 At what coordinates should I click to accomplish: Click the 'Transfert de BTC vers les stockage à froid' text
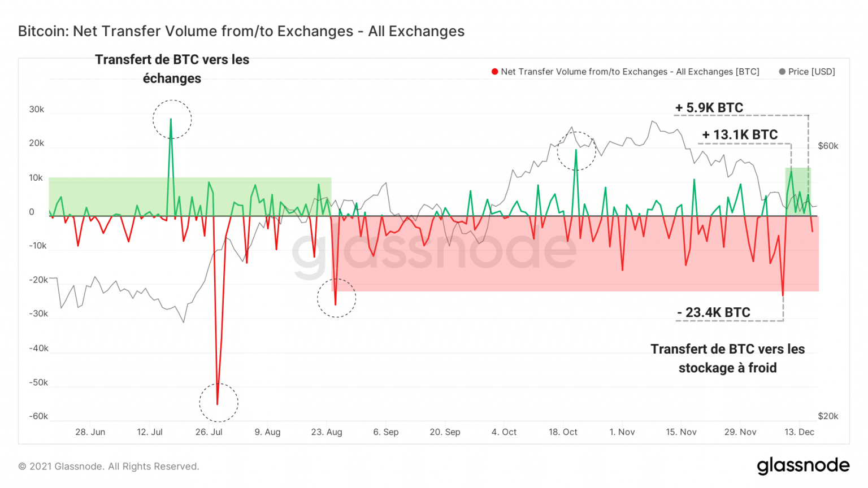pyautogui.click(x=727, y=358)
